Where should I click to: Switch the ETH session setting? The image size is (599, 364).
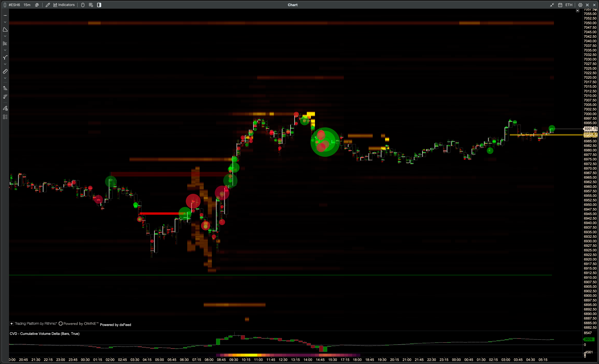(569, 5)
